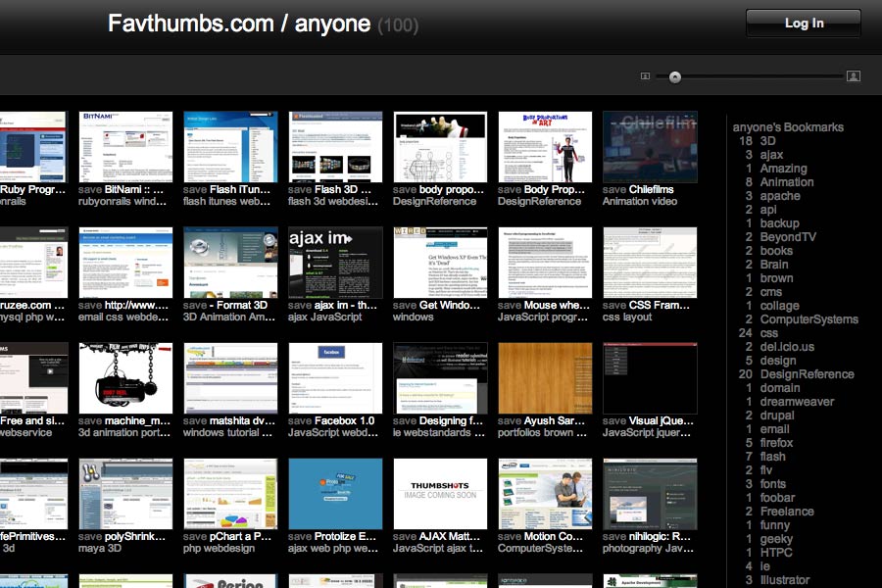Click the DesignReference tag under body propo
The width and height of the screenshot is (882, 588).
click(434, 202)
